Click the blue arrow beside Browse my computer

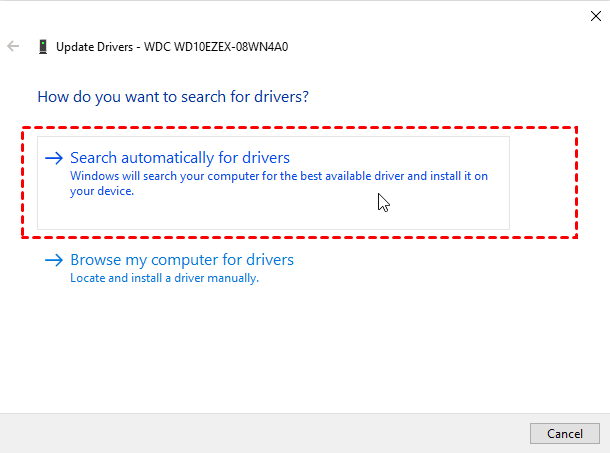click(53, 261)
